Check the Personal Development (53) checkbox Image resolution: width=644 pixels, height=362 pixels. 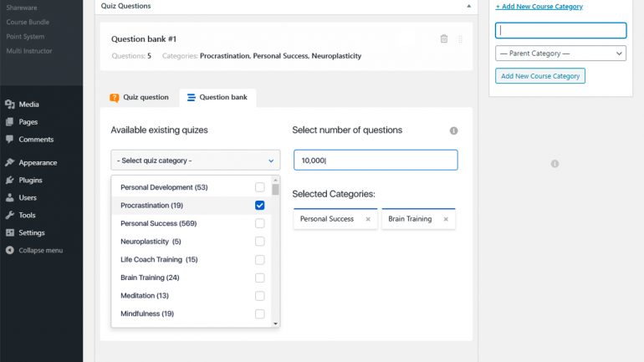(x=259, y=187)
